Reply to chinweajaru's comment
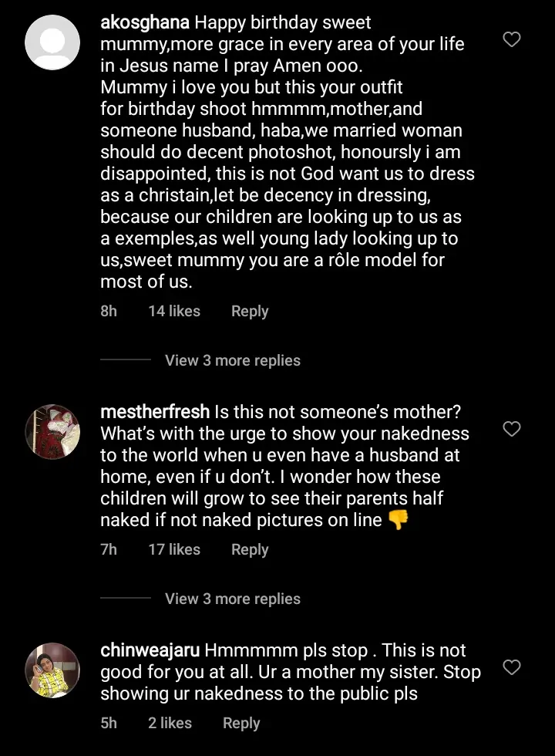Screen dimensions: 555x756 tap(241, 723)
